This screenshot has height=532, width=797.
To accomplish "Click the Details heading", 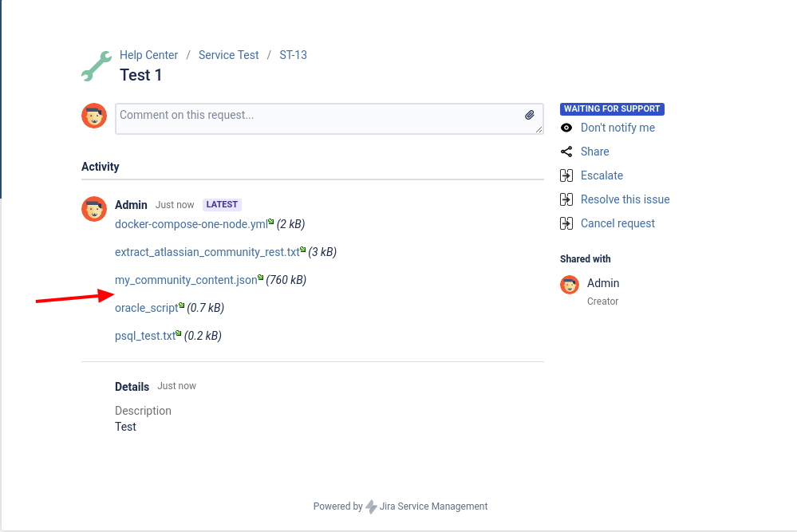I will (132, 387).
